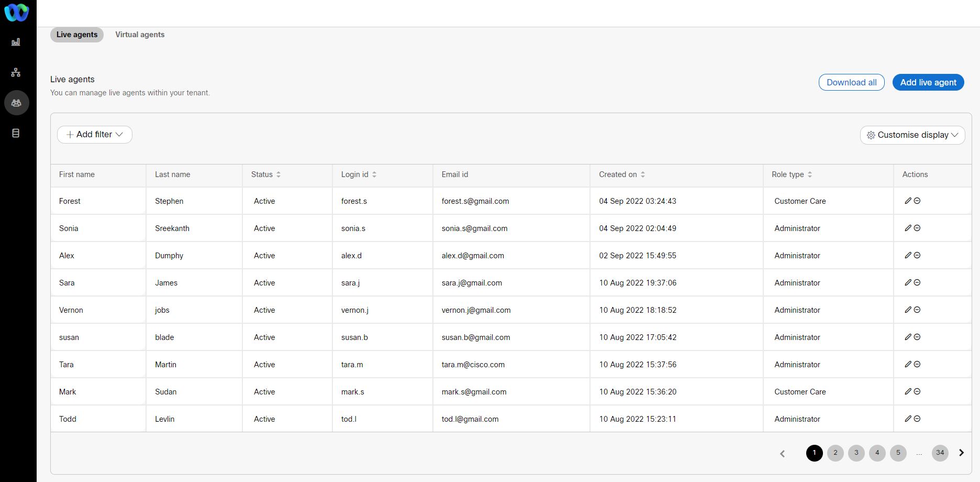Go to page 34 of results
This screenshot has width=980, height=482.
[940, 453]
